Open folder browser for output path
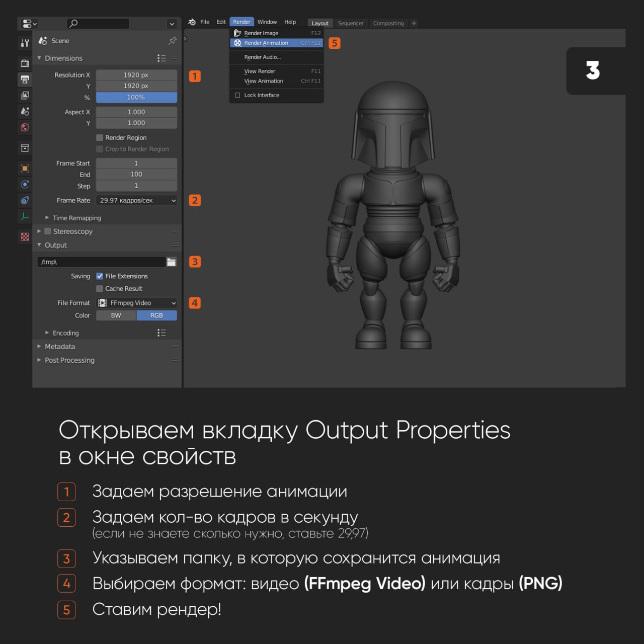The height and width of the screenshot is (644, 644). coord(172,262)
